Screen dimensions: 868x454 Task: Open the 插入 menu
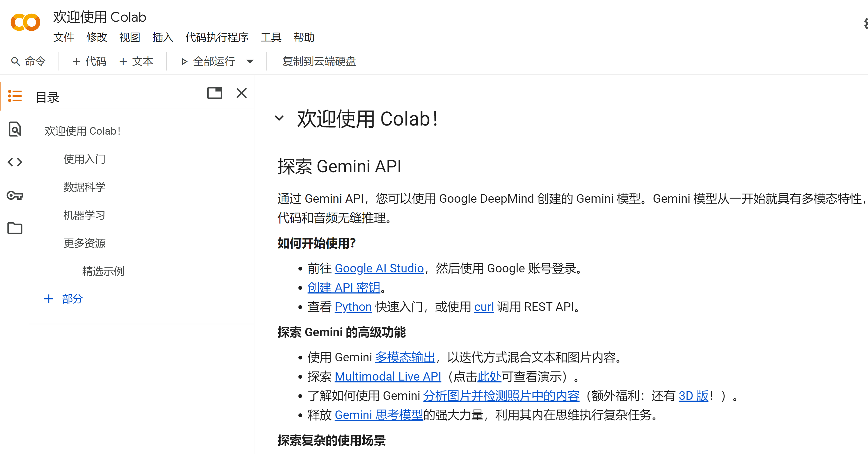tap(163, 37)
